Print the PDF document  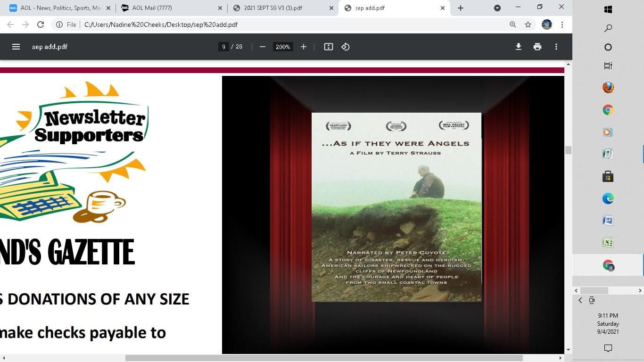[x=537, y=47]
